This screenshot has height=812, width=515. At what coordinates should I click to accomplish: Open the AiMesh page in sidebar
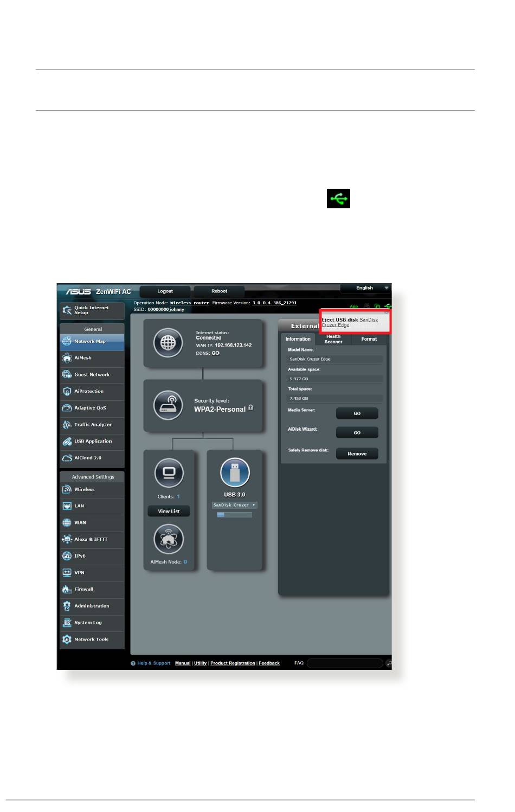(92, 358)
